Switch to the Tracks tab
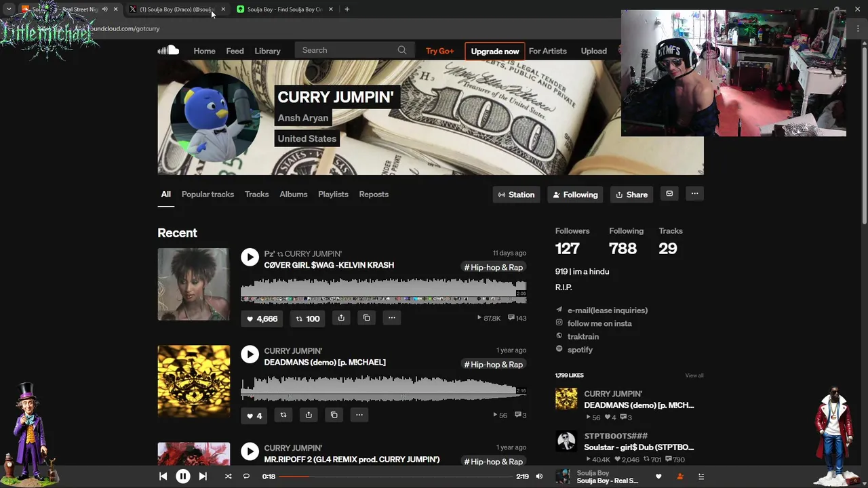Screen dimensions: 868x488 click(256, 194)
